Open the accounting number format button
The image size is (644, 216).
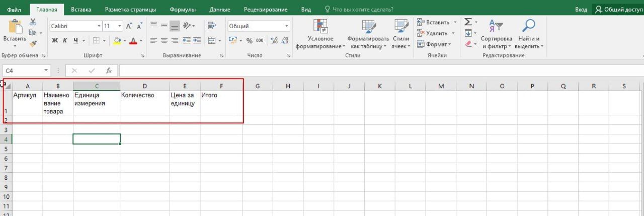(x=232, y=41)
